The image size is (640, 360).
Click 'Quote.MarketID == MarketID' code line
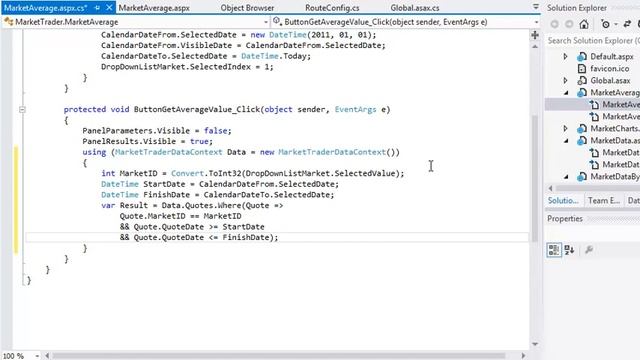[180, 216]
